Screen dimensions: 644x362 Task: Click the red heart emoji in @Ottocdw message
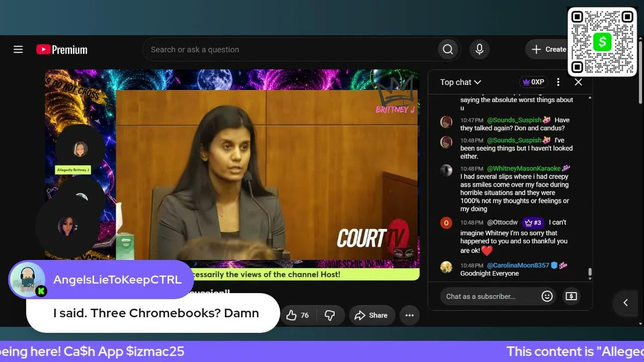(487, 250)
